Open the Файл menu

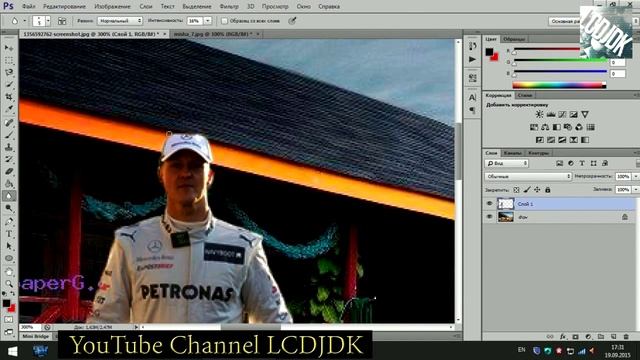[x=28, y=7]
